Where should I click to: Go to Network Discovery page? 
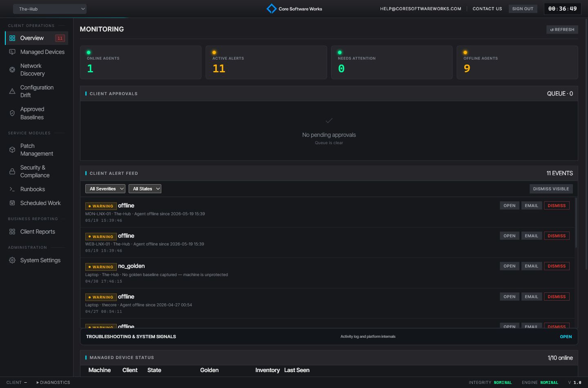point(36,70)
